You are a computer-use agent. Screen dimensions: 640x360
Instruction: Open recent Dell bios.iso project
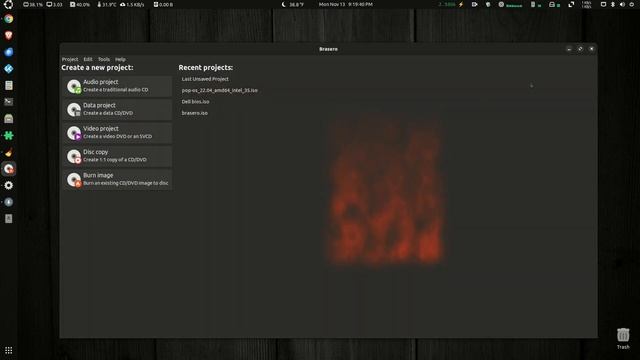(x=195, y=102)
